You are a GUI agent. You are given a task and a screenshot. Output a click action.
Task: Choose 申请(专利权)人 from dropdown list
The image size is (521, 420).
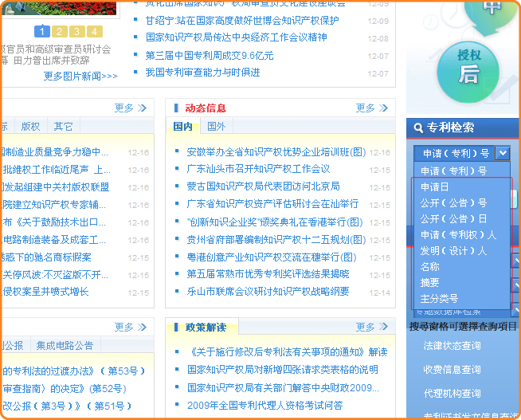(x=458, y=234)
